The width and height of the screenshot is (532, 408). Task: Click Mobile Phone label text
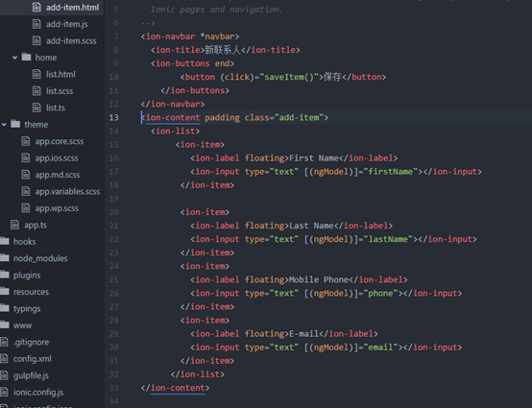pos(319,279)
